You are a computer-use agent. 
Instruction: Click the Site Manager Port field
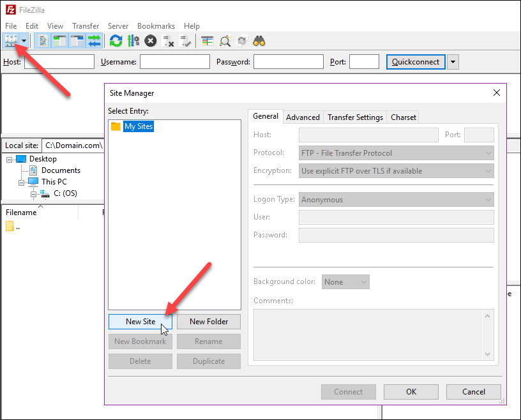pos(479,135)
